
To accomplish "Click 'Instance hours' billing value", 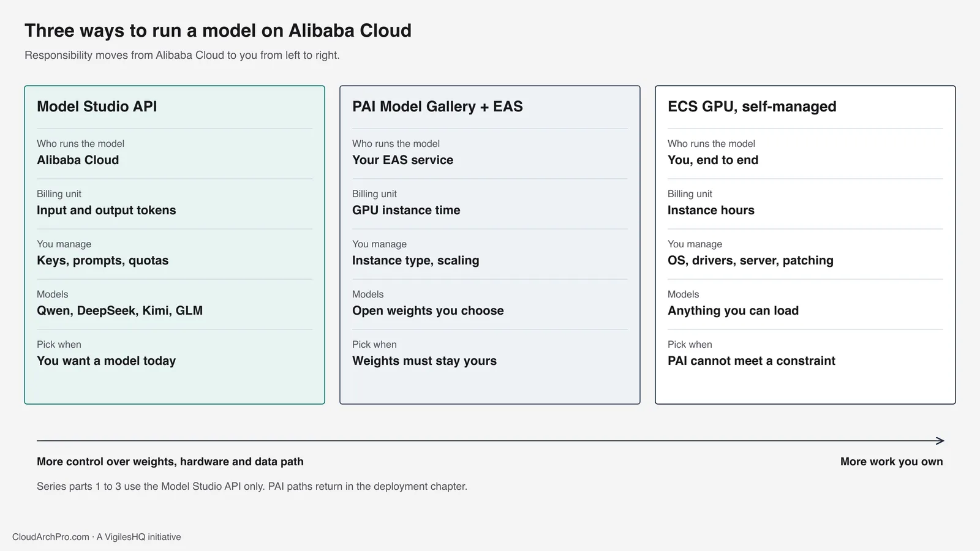I will (710, 210).
